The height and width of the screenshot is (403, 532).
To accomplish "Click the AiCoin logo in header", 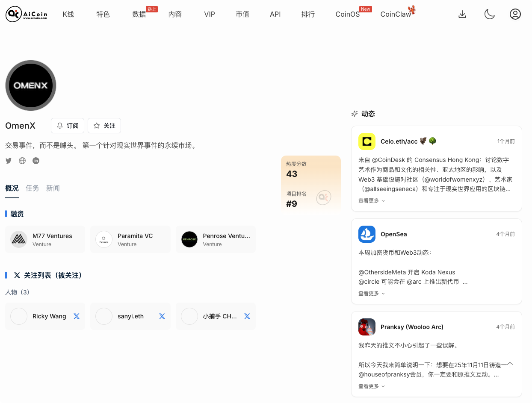I will point(26,14).
